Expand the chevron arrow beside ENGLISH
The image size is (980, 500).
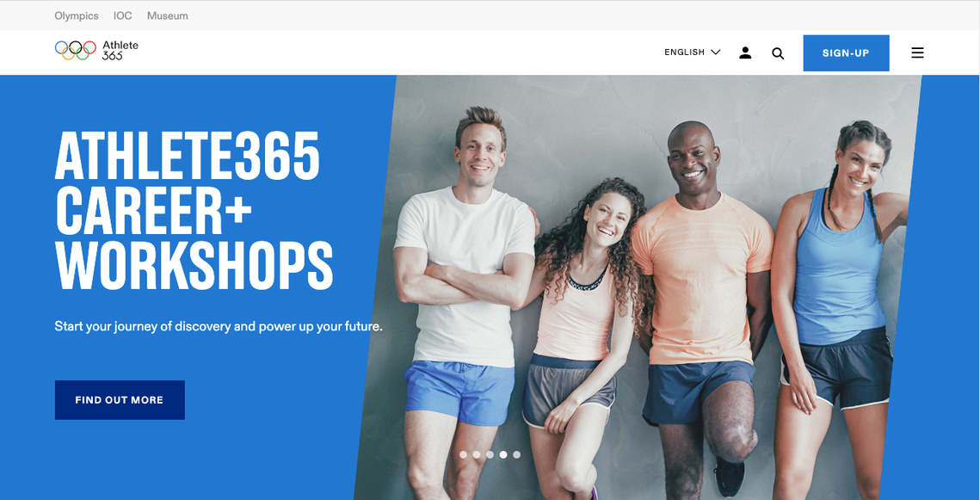716,52
